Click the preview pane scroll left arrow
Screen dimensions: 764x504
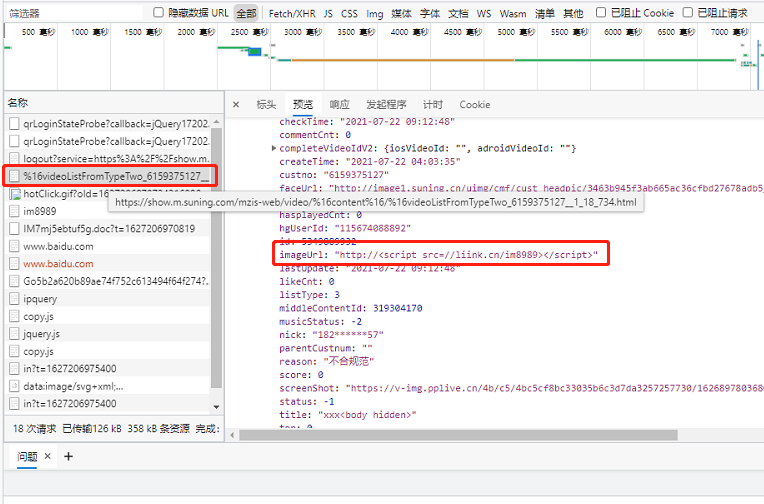click(232, 435)
